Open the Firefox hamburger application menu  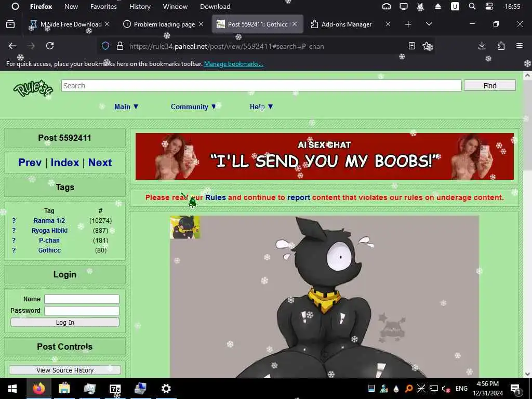pos(520,46)
